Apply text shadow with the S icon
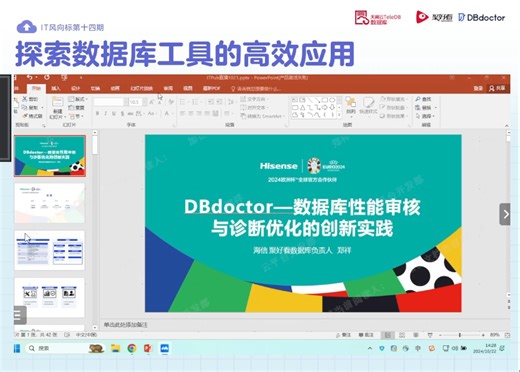 click(x=122, y=114)
